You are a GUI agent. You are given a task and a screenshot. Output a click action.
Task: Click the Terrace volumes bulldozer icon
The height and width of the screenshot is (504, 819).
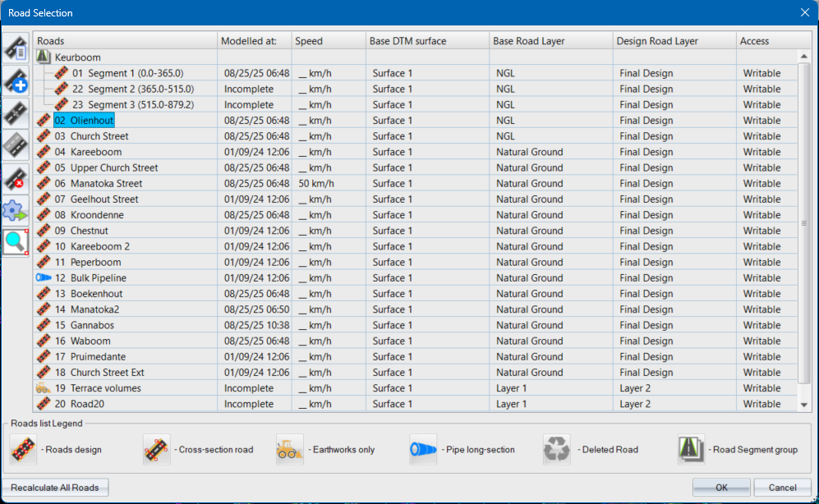pos(44,388)
